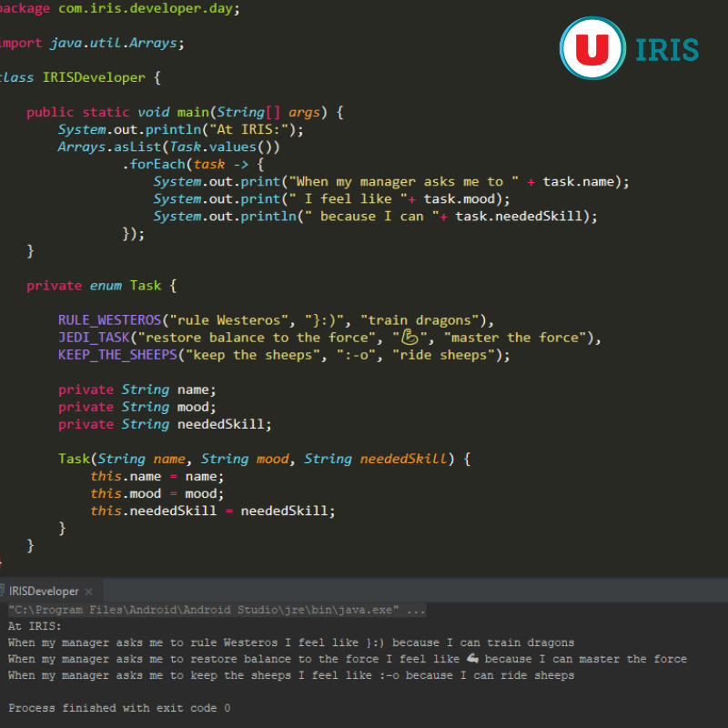Click the private String mood field
The image size is (728, 728).
pos(137,407)
